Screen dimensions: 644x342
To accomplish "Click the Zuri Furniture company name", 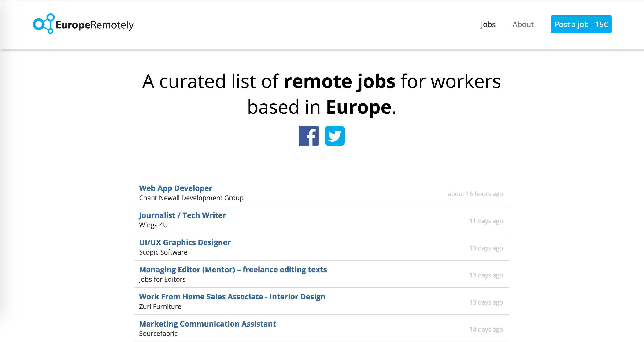I will pos(160,306).
